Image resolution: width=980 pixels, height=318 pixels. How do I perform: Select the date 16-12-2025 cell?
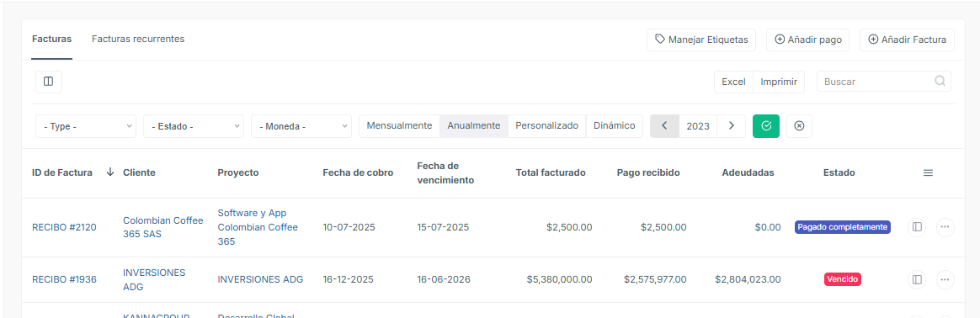pyautogui.click(x=348, y=279)
